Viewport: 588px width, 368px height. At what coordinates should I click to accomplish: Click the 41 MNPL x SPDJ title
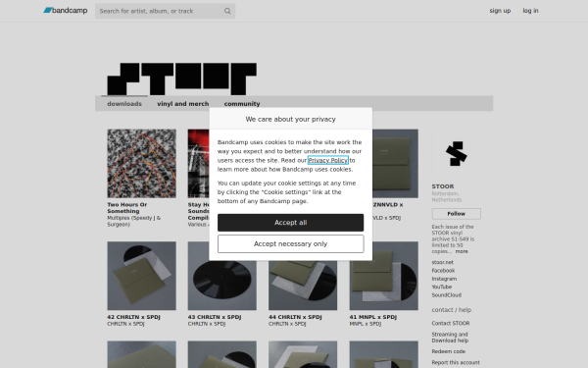pyautogui.click(x=372, y=317)
